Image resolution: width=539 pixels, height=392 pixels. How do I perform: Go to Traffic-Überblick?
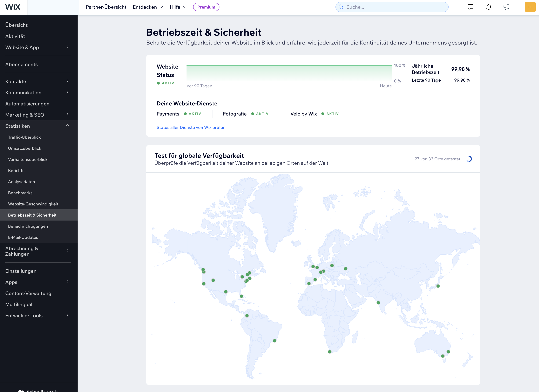[x=24, y=137]
